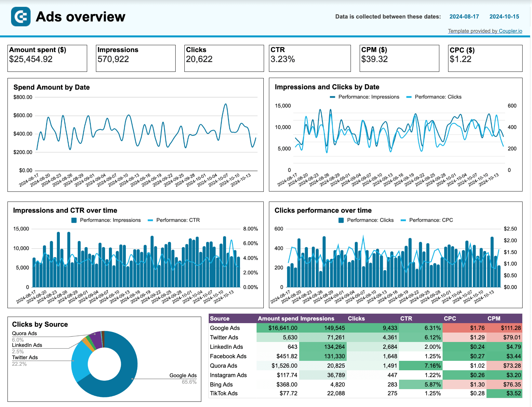Image resolution: width=532 pixels, height=407 pixels.
Task: Click the Instagram Ads row in table
Action: [366, 375]
